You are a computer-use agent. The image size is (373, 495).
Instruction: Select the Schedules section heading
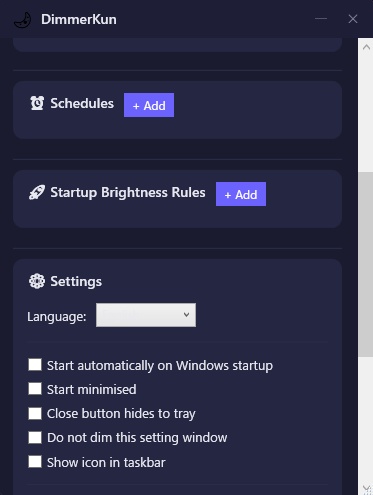click(82, 103)
